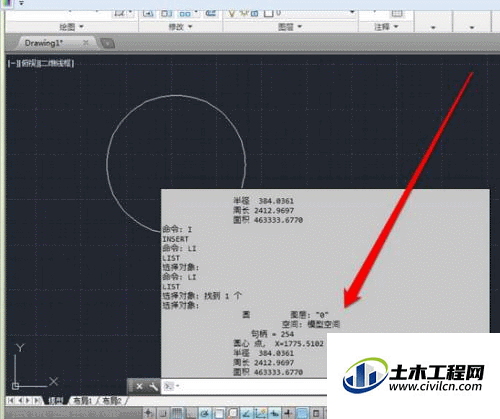Open viewport view controls label
The height and width of the screenshot is (419, 500).
tap(41, 63)
